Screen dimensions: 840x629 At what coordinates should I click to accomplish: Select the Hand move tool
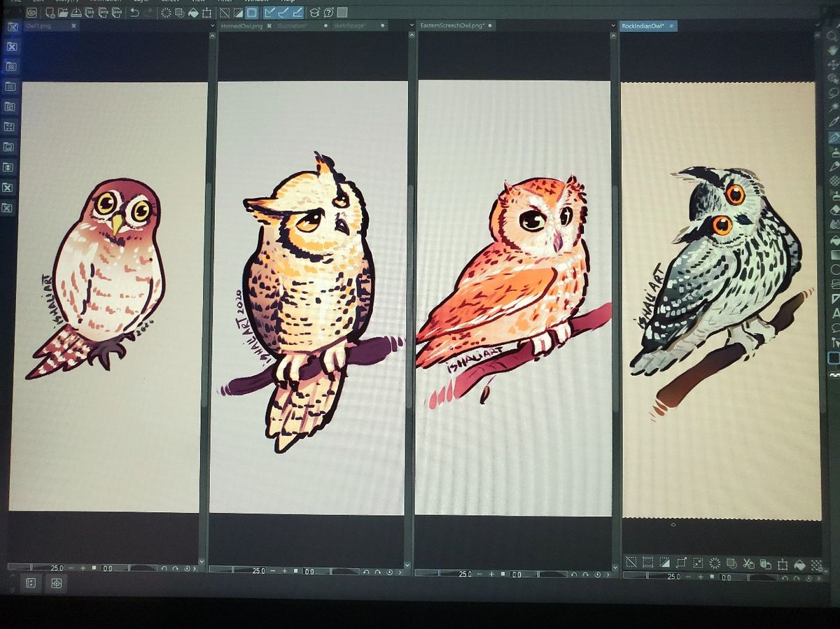[833, 50]
